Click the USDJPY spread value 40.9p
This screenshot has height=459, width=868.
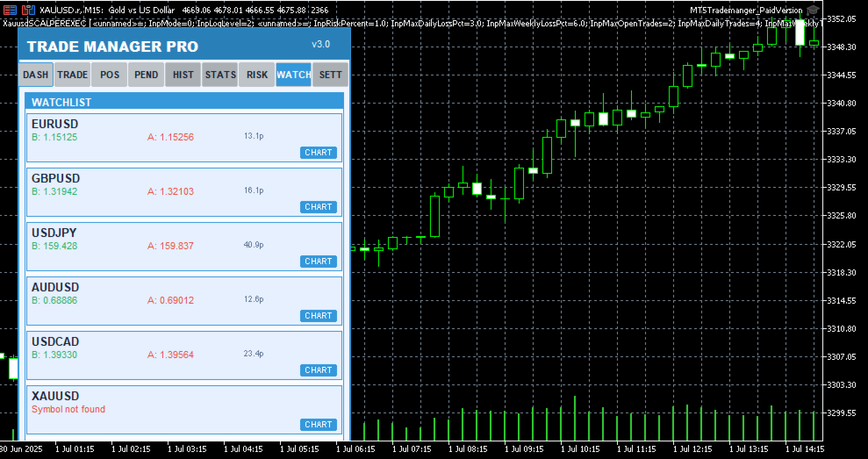pyautogui.click(x=254, y=245)
